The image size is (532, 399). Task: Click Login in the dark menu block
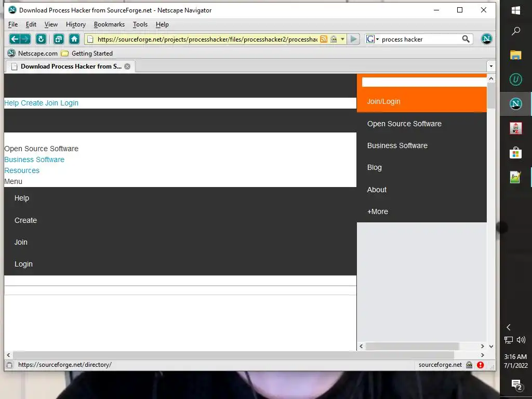23,264
